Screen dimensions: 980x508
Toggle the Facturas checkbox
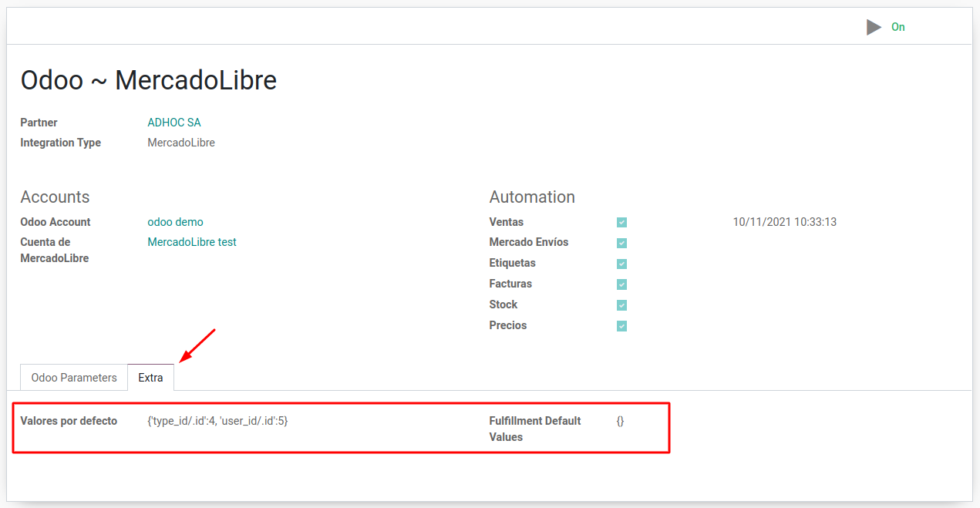click(x=621, y=284)
